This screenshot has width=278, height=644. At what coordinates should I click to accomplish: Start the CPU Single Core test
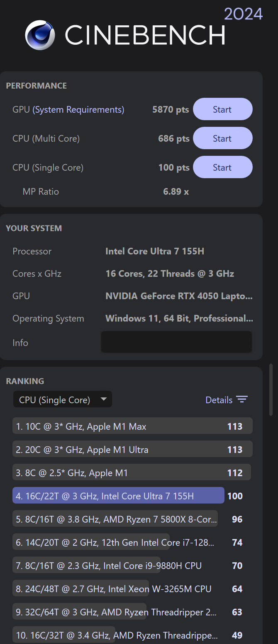(x=222, y=167)
